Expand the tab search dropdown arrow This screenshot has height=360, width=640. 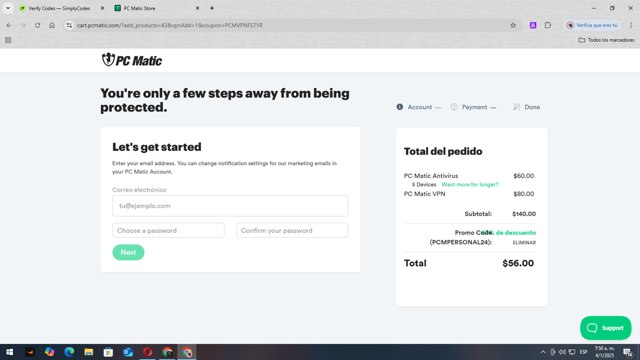8,8
